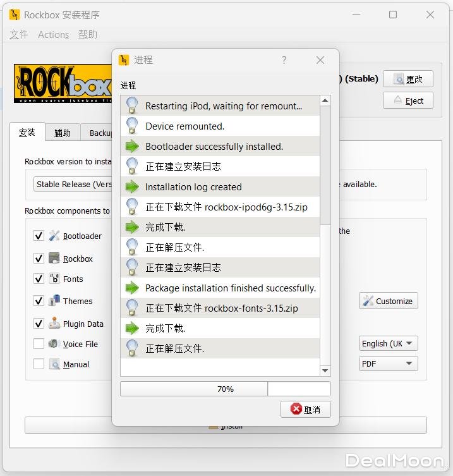453x476 pixels.
Task: Open the English (UK) language dropdown
Action: coord(388,344)
